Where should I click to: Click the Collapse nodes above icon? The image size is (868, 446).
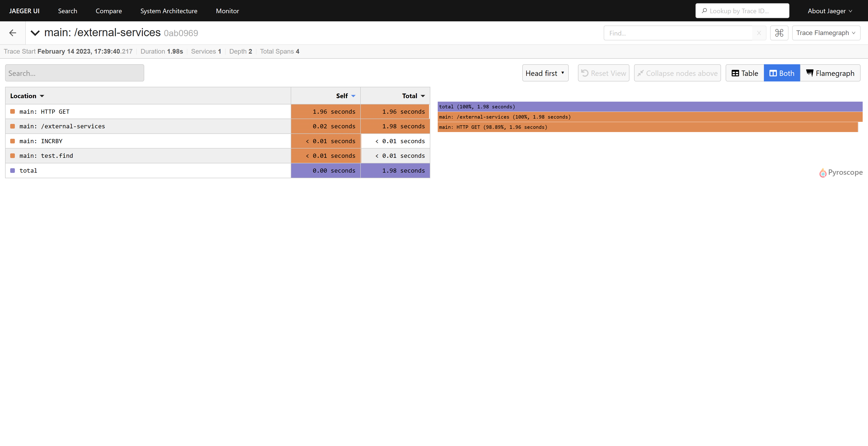[641, 73]
